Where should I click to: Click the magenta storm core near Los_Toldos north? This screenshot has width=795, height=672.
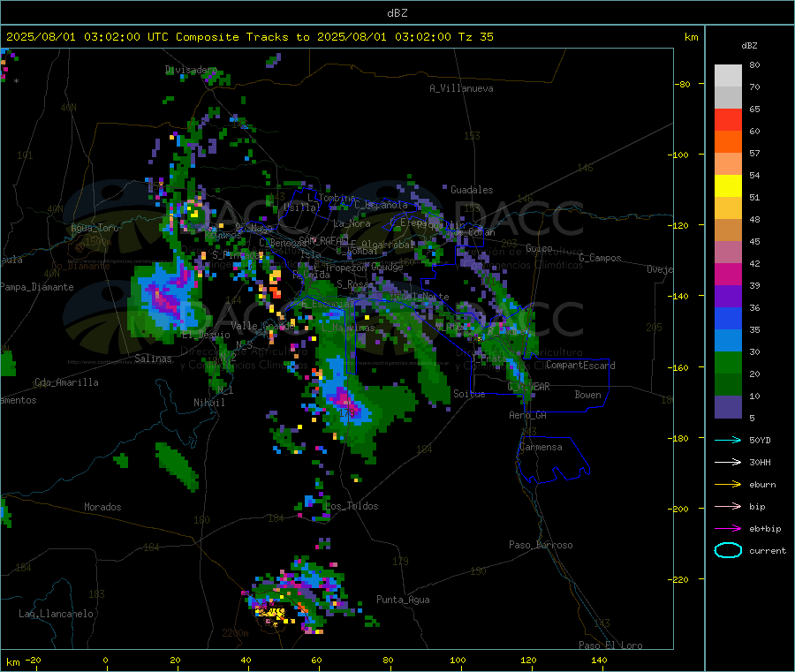(348, 403)
